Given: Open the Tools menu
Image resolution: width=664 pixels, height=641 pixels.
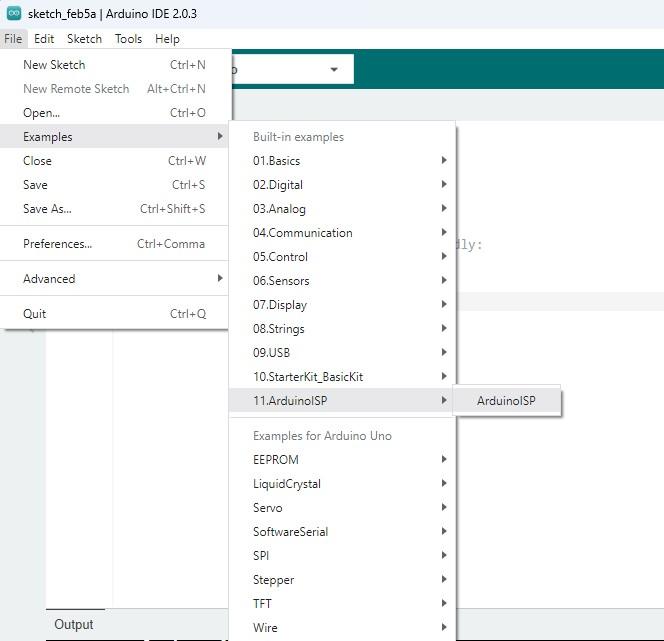Looking at the screenshot, I should click(x=128, y=39).
